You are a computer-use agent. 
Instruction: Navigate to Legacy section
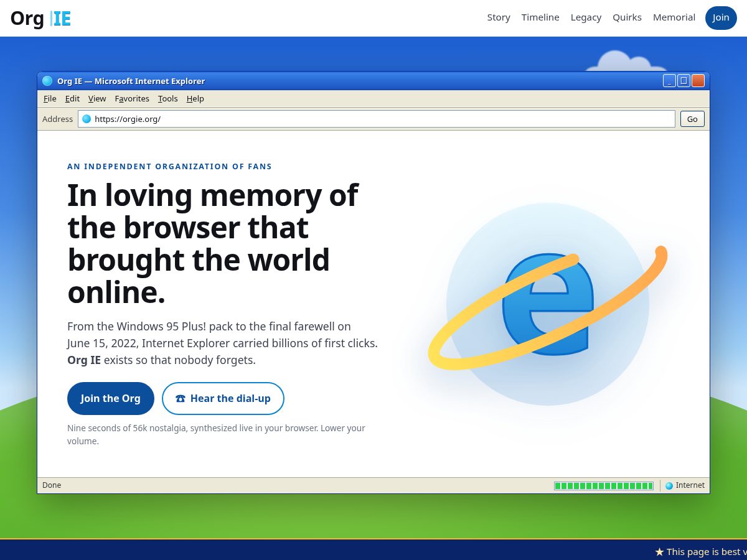[x=586, y=17]
